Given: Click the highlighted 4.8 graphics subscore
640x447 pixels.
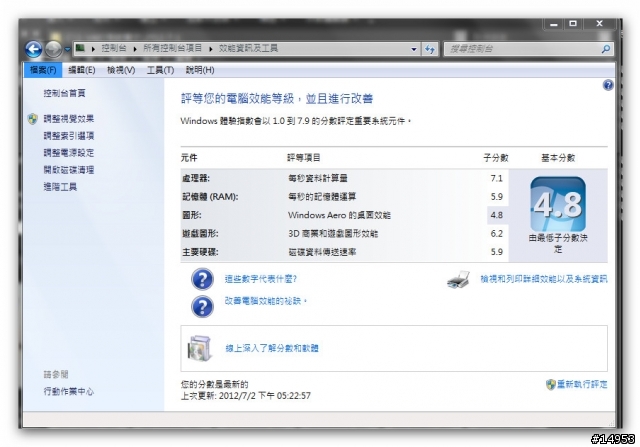Looking at the screenshot, I should (496, 215).
